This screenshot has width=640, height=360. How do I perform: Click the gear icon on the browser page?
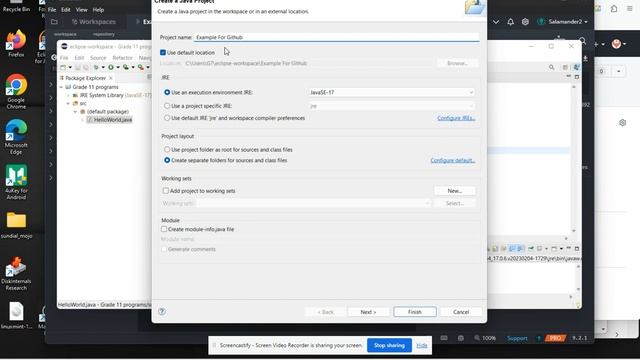622,122
